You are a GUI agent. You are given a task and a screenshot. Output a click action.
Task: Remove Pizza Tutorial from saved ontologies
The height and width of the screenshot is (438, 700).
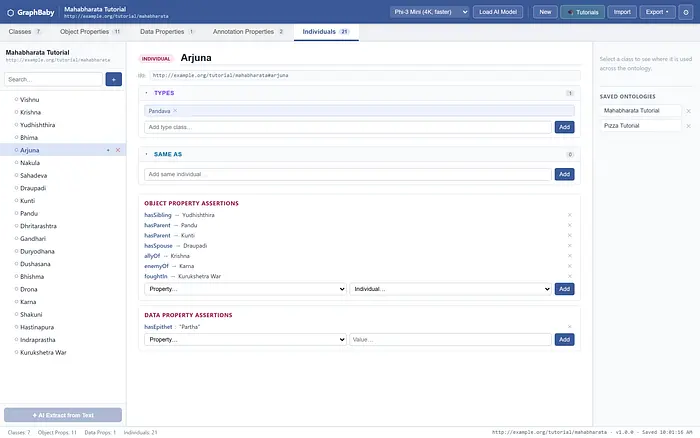[x=688, y=126]
